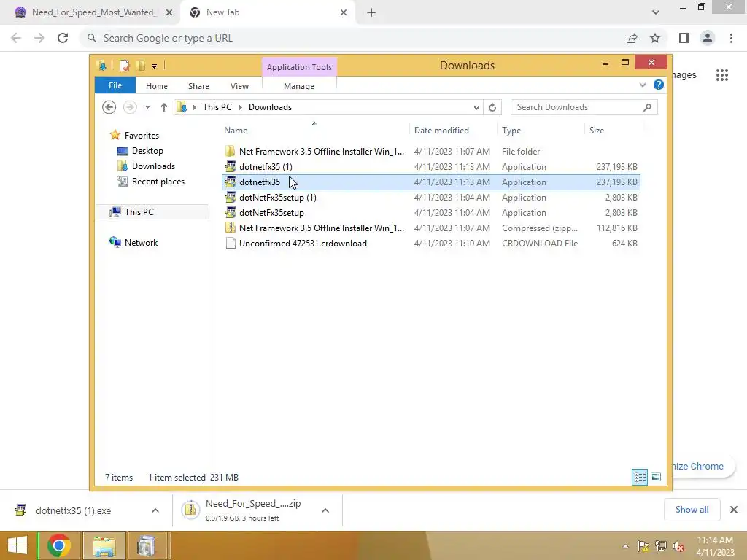The width and height of the screenshot is (747, 560).
Task: Click the Downloads window system icon in title bar
Action: click(101, 66)
